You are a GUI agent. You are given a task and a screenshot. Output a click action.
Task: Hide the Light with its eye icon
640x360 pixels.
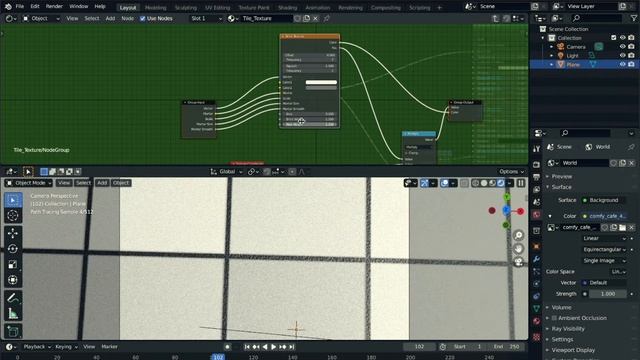click(622, 56)
